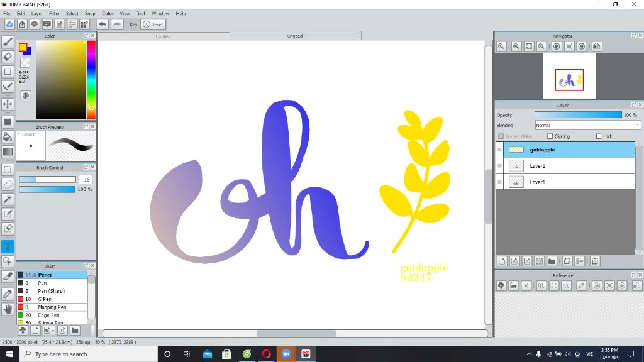
Task: Select the Dot tool
Action: point(8,86)
